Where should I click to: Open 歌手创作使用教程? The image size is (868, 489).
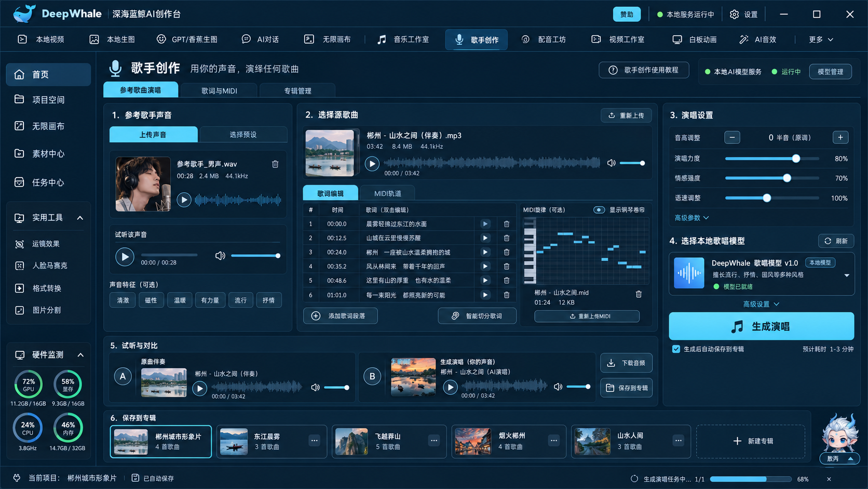(x=644, y=70)
